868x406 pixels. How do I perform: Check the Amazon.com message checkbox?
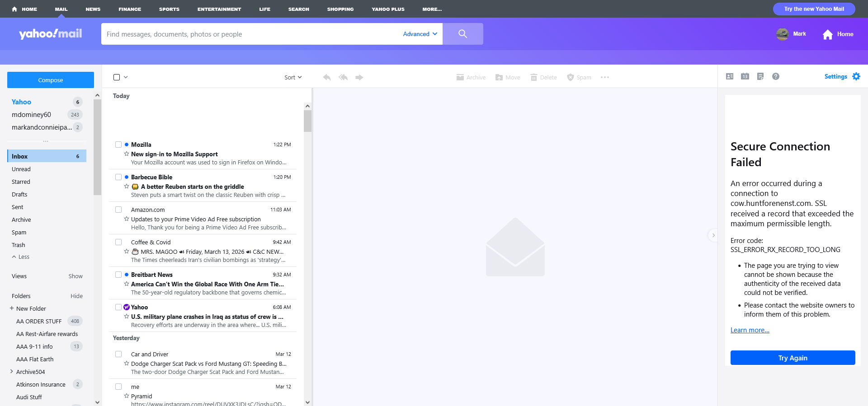click(118, 210)
